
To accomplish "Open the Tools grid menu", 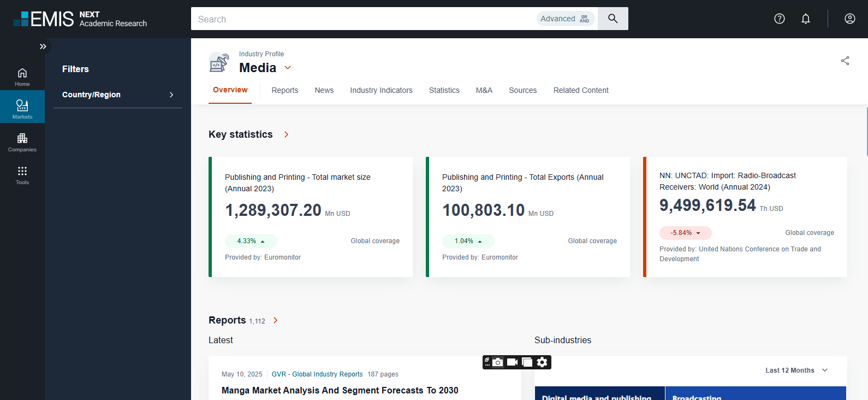I will pos(22,174).
